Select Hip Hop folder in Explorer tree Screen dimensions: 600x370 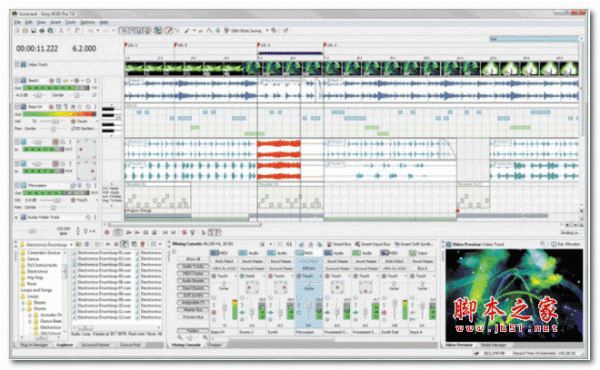click(x=35, y=277)
